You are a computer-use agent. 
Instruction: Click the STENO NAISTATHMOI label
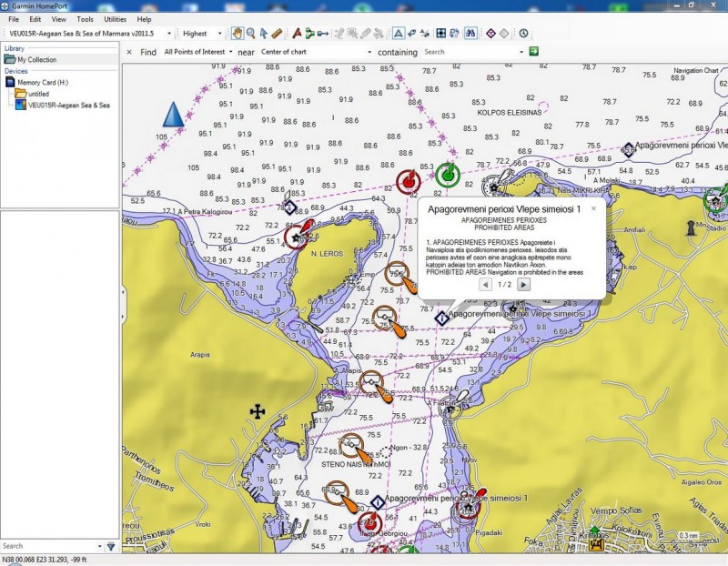coord(356,464)
